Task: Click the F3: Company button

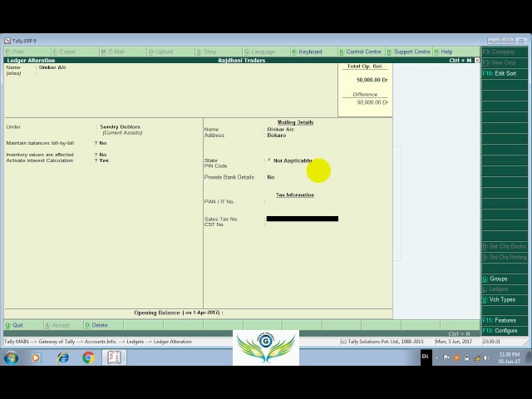Action: pos(505,52)
